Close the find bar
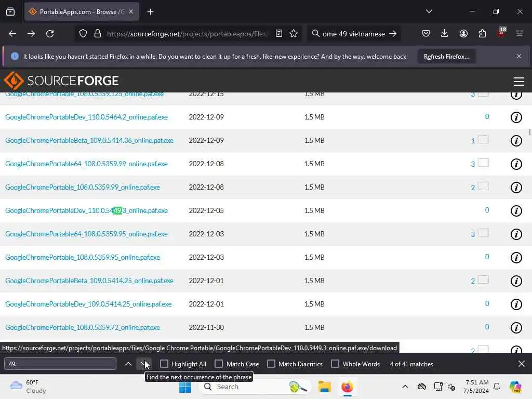The height and width of the screenshot is (399, 532). click(x=522, y=364)
